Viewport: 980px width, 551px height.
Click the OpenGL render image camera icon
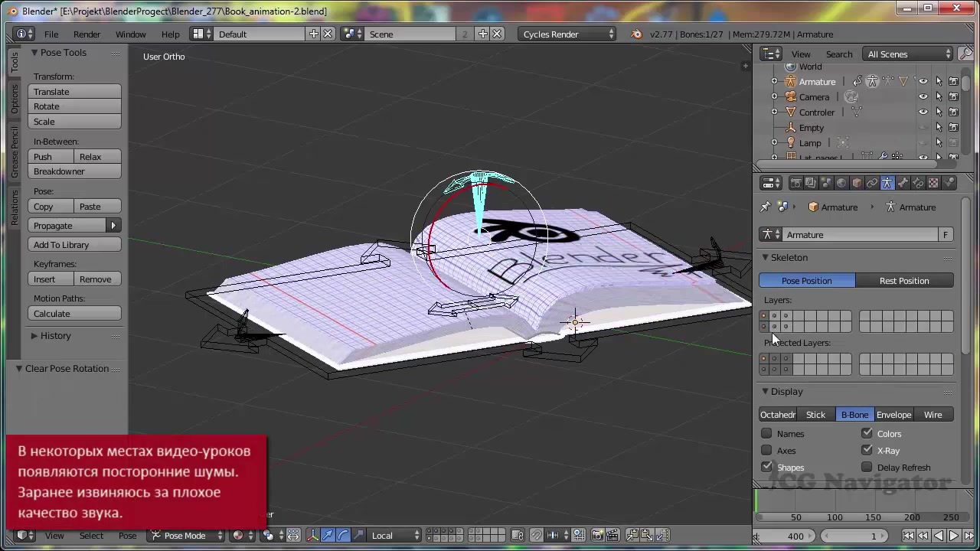coord(598,535)
